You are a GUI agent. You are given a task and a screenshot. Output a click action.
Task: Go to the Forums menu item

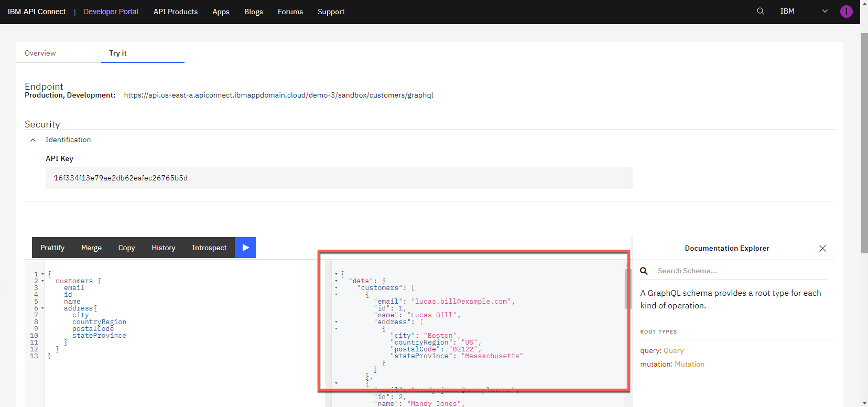coord(290,12)
